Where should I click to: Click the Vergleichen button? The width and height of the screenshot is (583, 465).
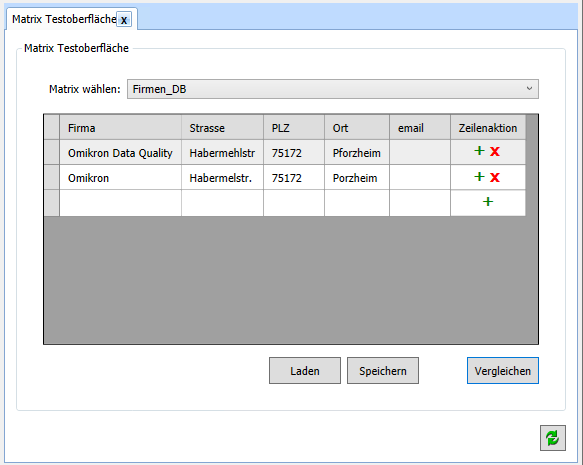[x=503, y=371]
